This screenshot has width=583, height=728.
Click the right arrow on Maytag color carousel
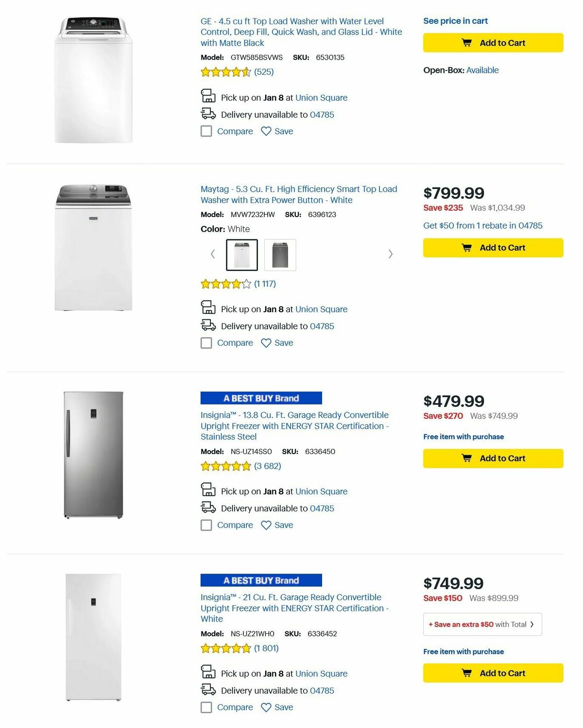tap(391, 254)
